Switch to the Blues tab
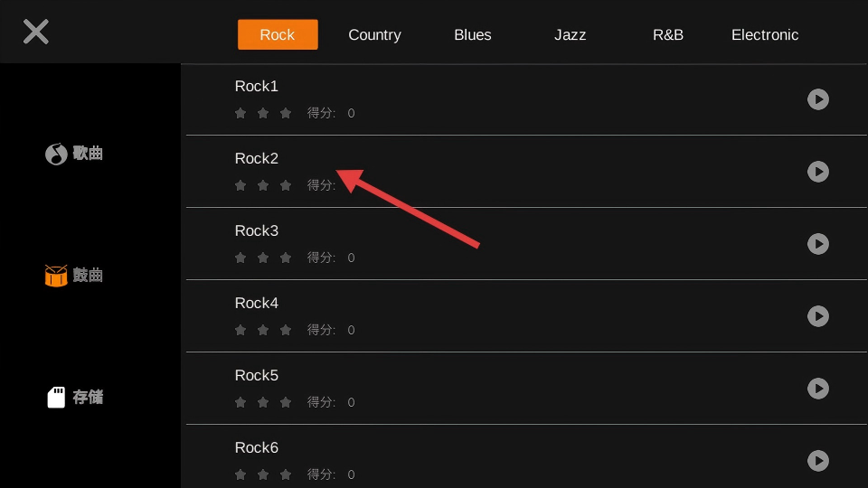This screenshot has height=488, width=868. pos(472,35)
